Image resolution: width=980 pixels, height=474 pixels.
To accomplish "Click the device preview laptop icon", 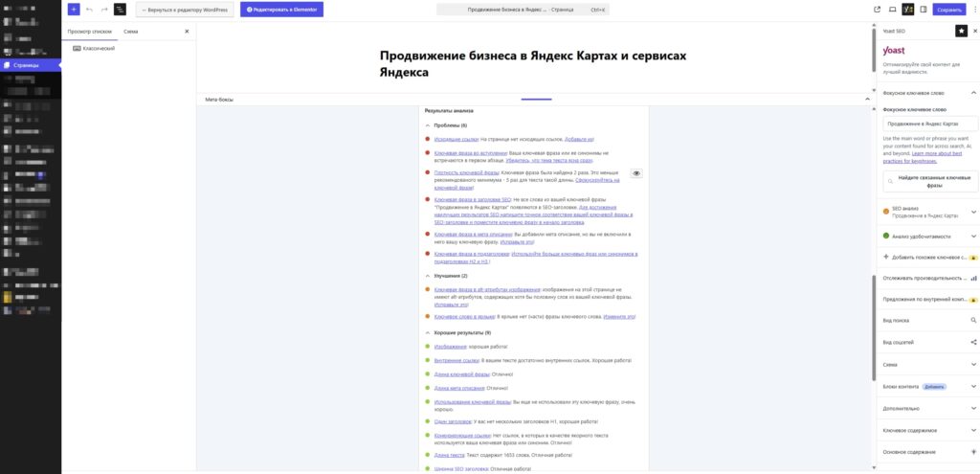I will coord(893,10).
